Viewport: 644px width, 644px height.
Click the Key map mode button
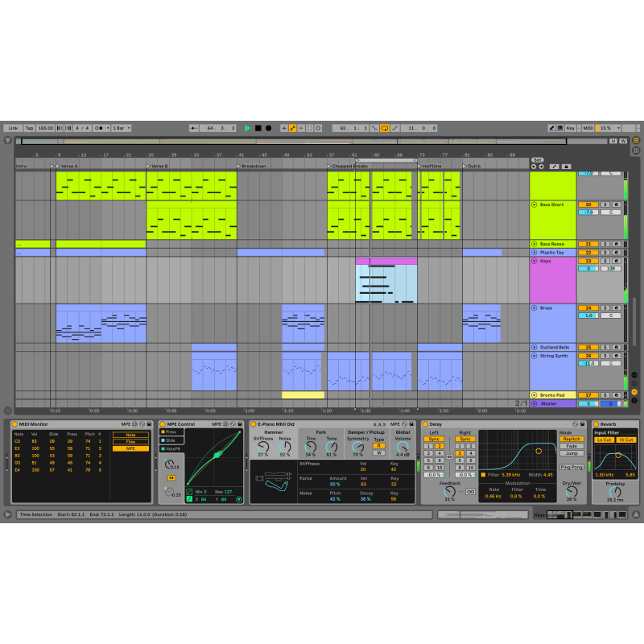[571, 128]
